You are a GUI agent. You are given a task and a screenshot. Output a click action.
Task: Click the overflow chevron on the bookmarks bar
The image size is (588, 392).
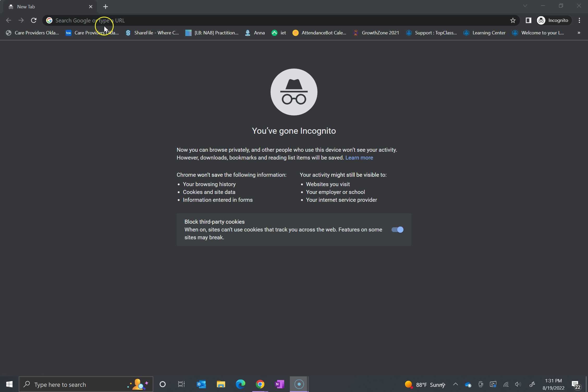point(579,33)
